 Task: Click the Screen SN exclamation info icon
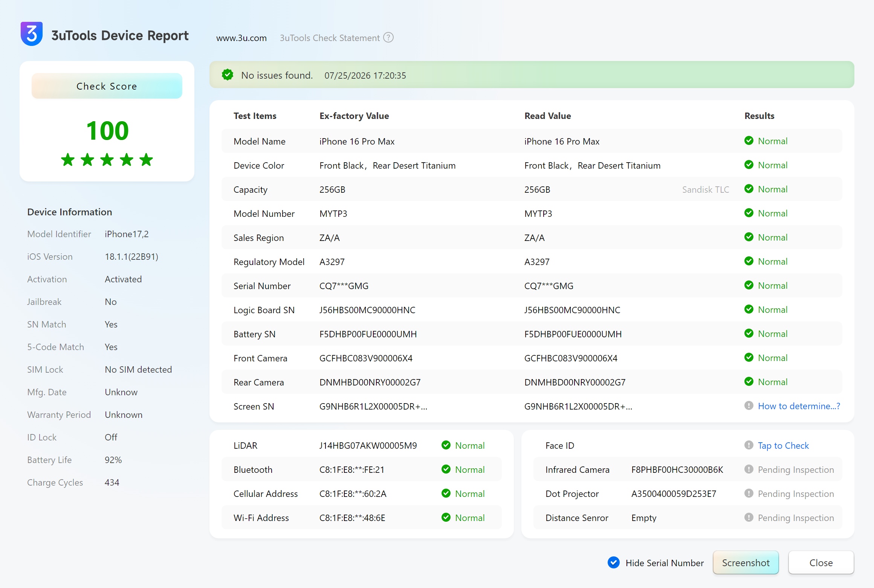[x=749, y=405]
